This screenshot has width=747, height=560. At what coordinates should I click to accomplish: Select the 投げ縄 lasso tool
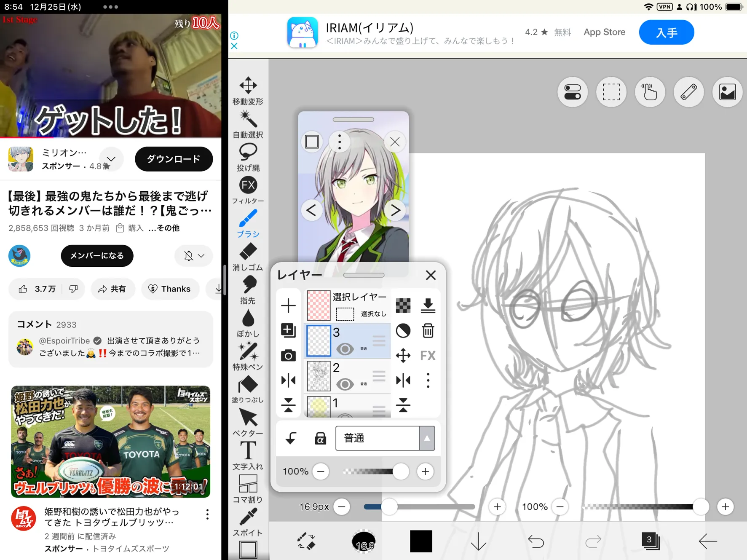248,158
